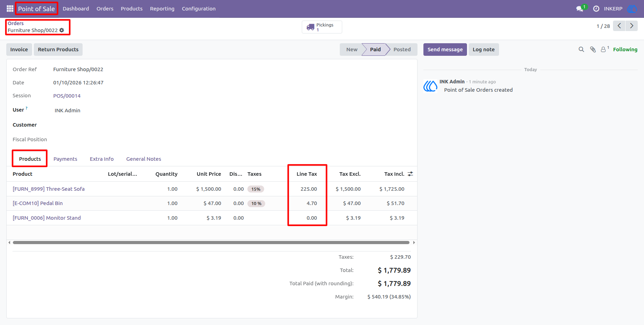
Task: Open the Orders menu in top bar
Action: (105, 9)
